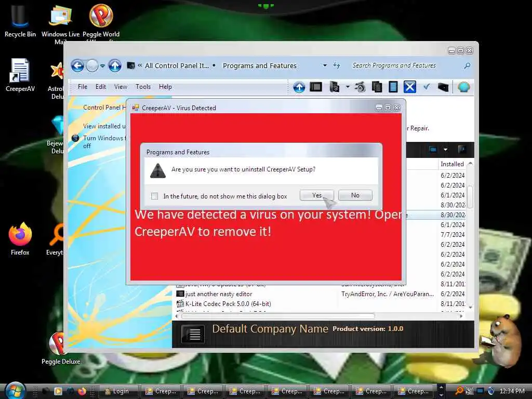532x399 pixels.
Task: Open the Edit menu
Action: pos(100,87)
